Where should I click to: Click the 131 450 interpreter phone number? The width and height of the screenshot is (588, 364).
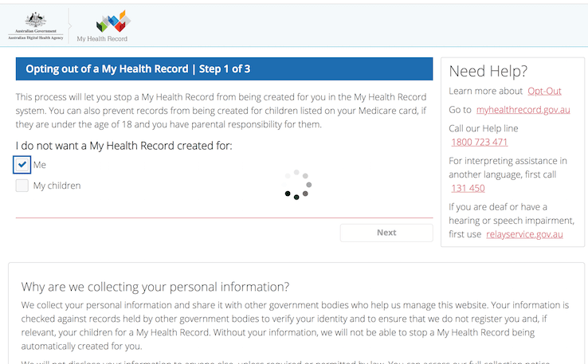pos(468,188)
